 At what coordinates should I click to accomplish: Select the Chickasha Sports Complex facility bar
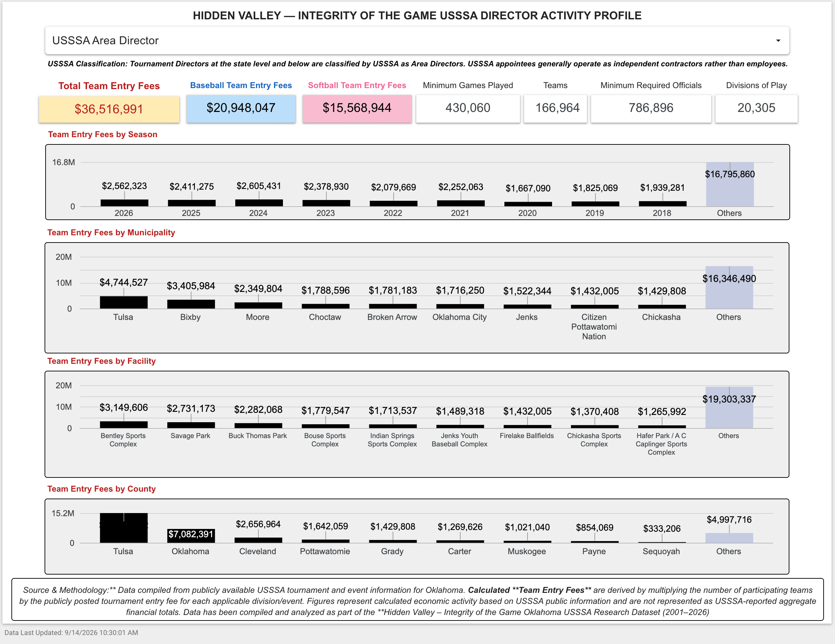(x=595, y=427)
